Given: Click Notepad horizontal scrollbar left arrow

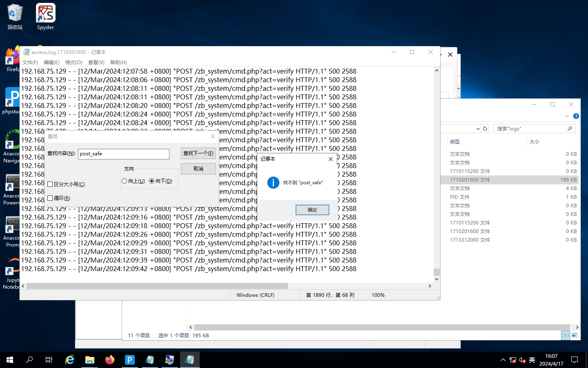Looking at the screenshot, I should (23, 286).
